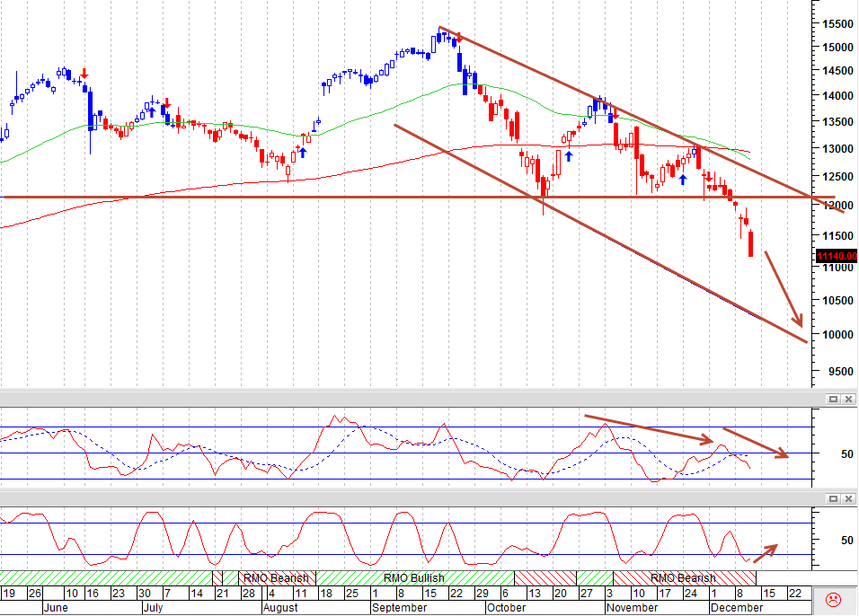Click the September label on the date axis
This screenshot has height=616, width=859.
399,608
